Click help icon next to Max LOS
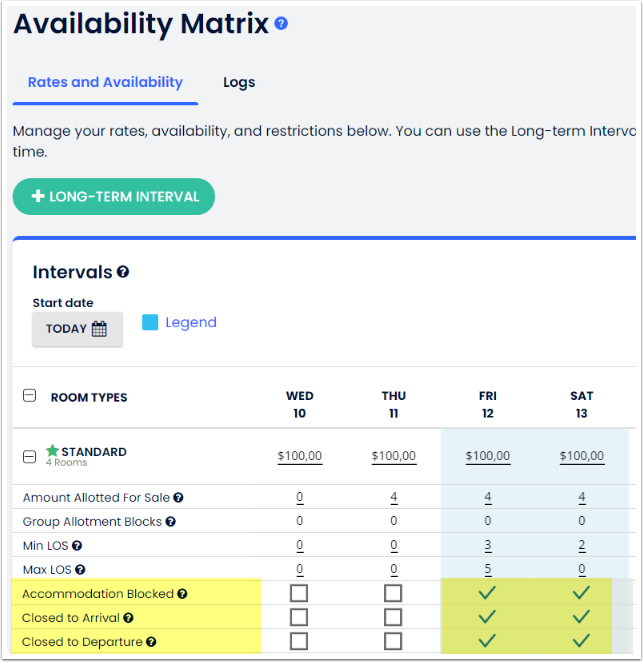Screen dimensions: 643x662 [x=79, y=569]
